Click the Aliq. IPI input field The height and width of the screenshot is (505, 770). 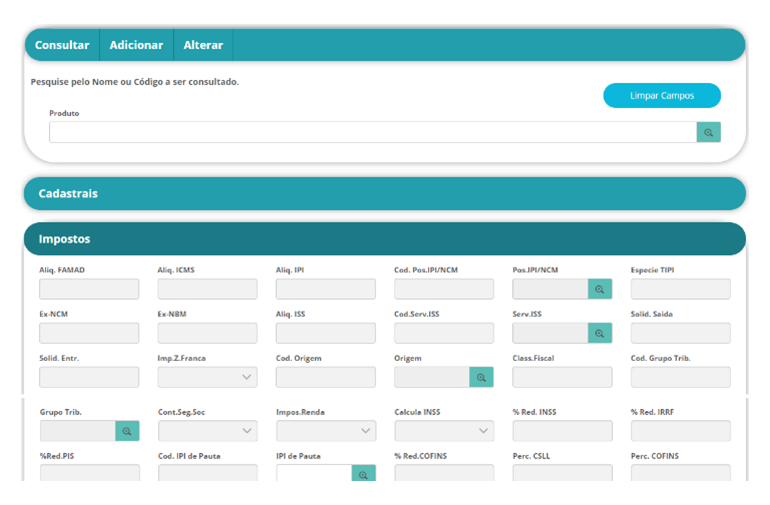pos(326,289)
